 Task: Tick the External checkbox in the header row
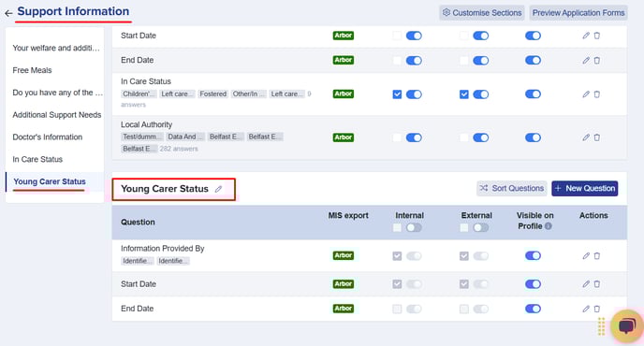click(463, 227)
